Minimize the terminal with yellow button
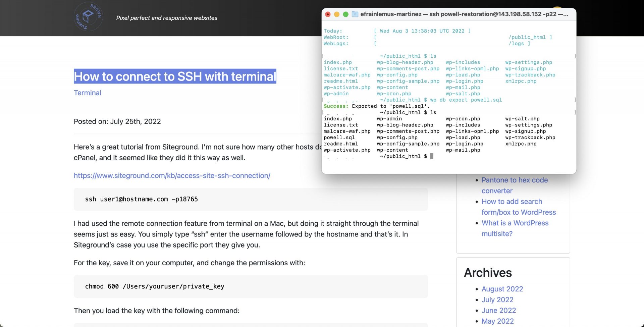Image resolution: width=644 pixels, height=327 pixels. [x=337, y=14]
